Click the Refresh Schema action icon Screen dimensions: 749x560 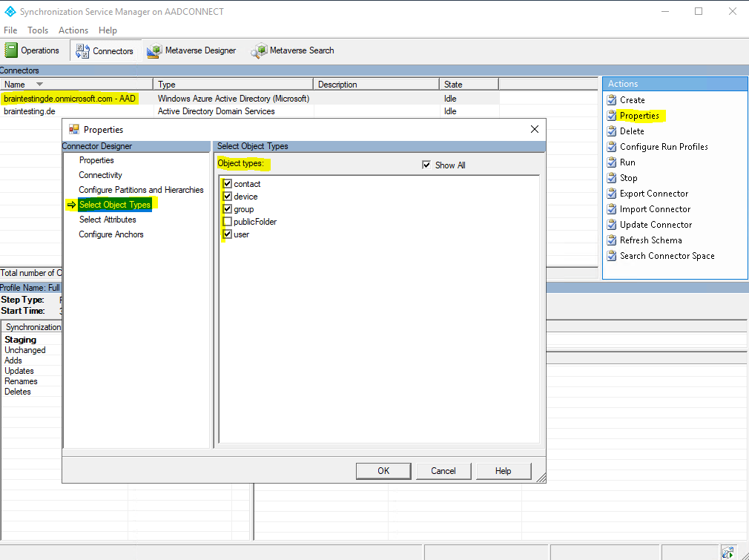tap(612, 240)
